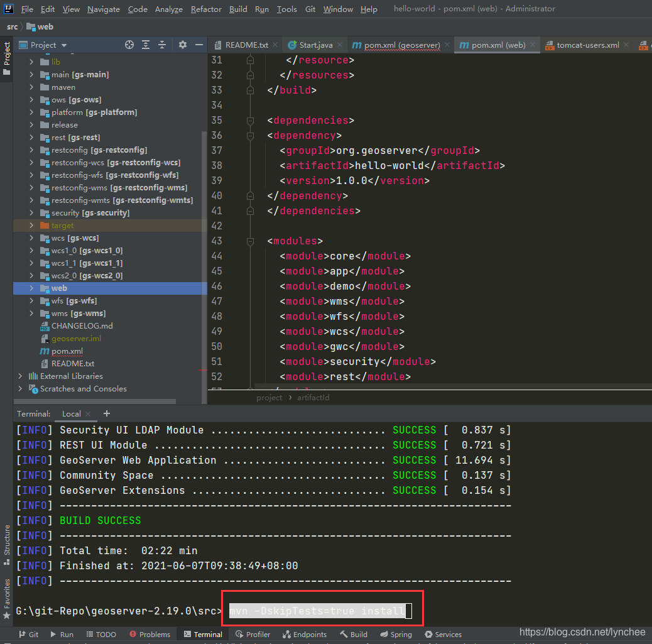Click fold marker on line 43 modules

[x=250, y=241]
